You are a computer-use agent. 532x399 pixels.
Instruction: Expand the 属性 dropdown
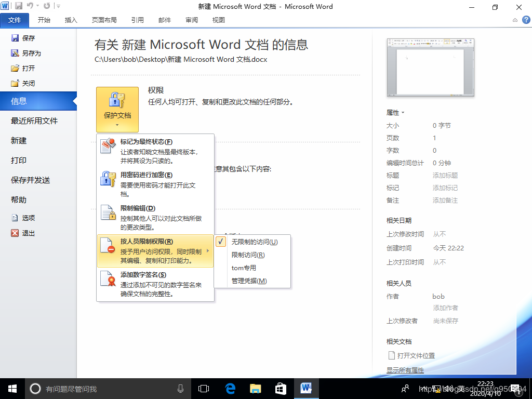point(395,113)
